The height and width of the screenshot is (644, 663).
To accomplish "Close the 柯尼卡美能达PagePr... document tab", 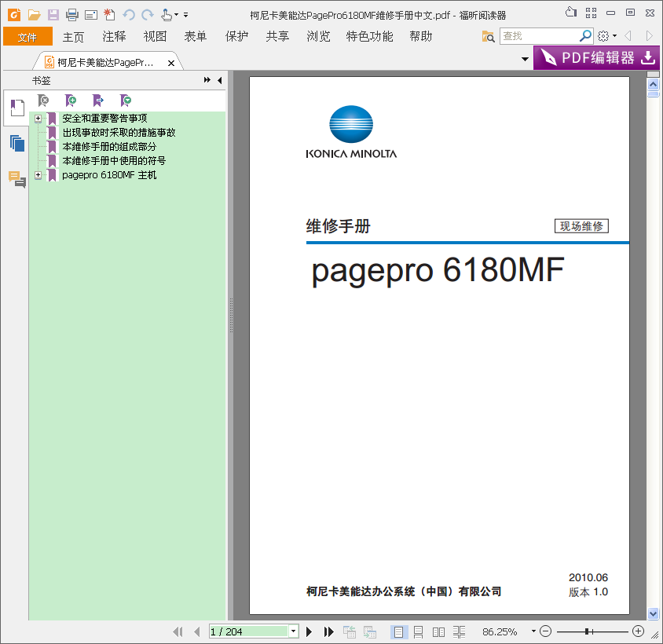I will pos(170,63).
